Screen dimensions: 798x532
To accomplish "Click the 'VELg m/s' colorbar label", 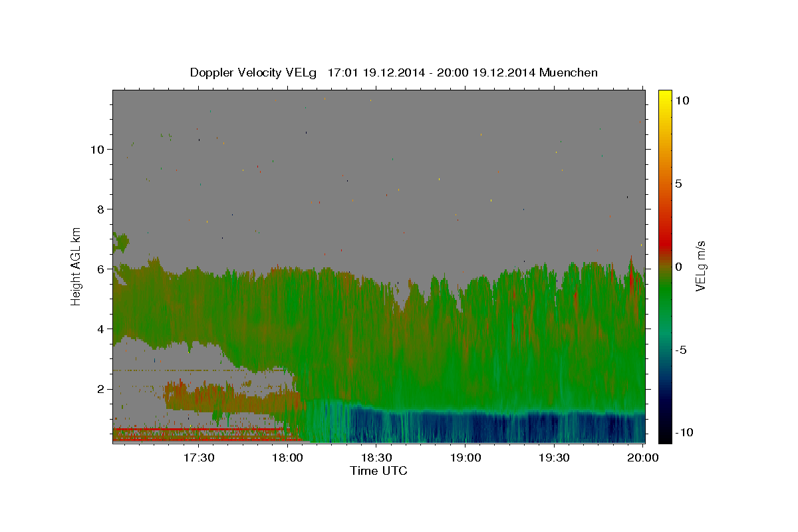I will pos(700,266).
